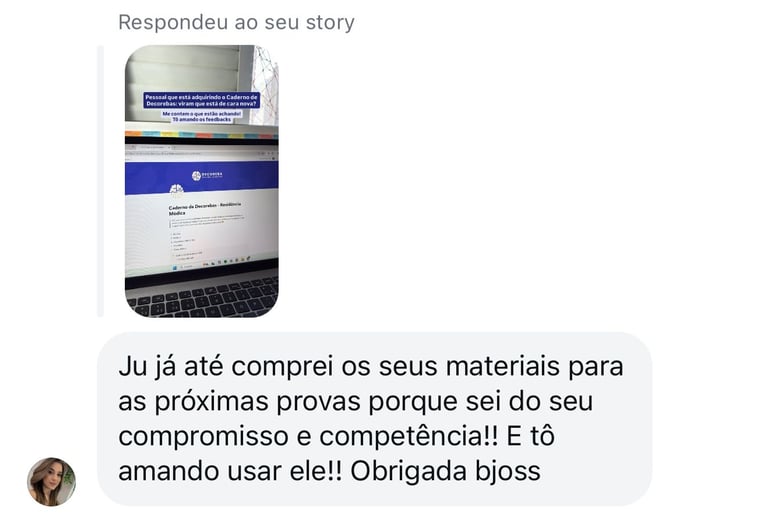Click the Windows Start icon on laptop taskbar
The width and height of the screenshot is (768, 517).
pos(174,267)
